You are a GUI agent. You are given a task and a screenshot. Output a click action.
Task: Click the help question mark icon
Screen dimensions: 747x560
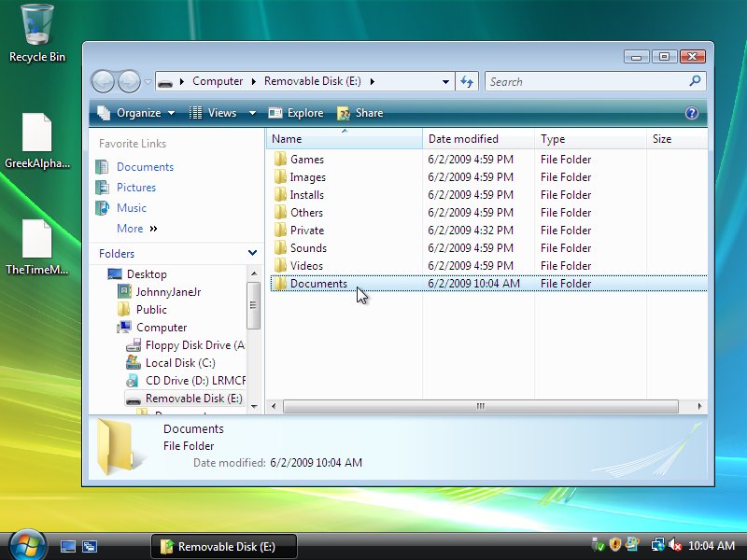coord(692,113)
